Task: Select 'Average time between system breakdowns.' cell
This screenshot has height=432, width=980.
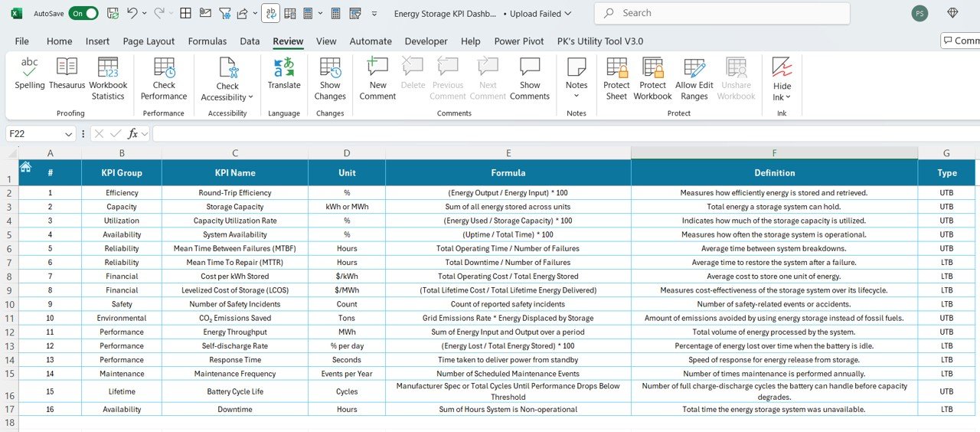Action: (774, 248)
